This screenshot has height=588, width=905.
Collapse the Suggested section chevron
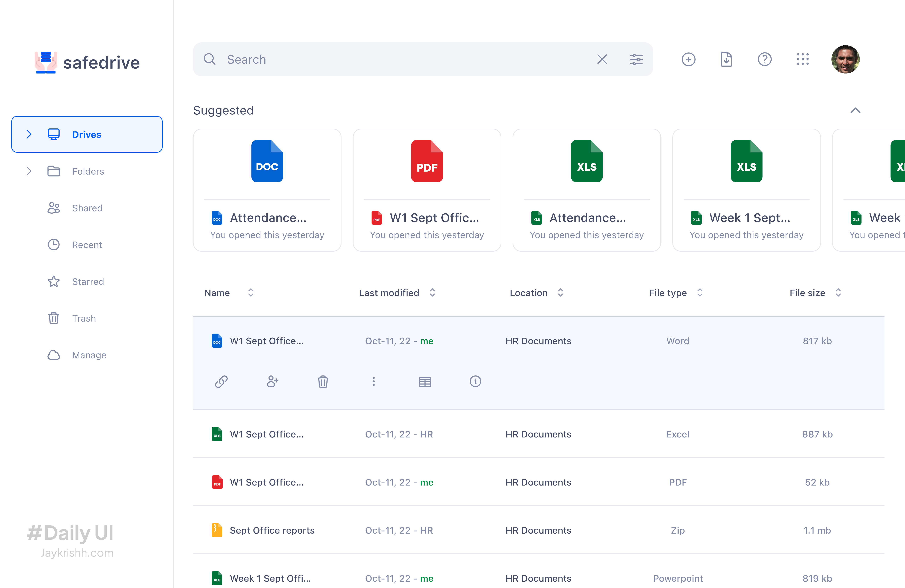point(855,111)
